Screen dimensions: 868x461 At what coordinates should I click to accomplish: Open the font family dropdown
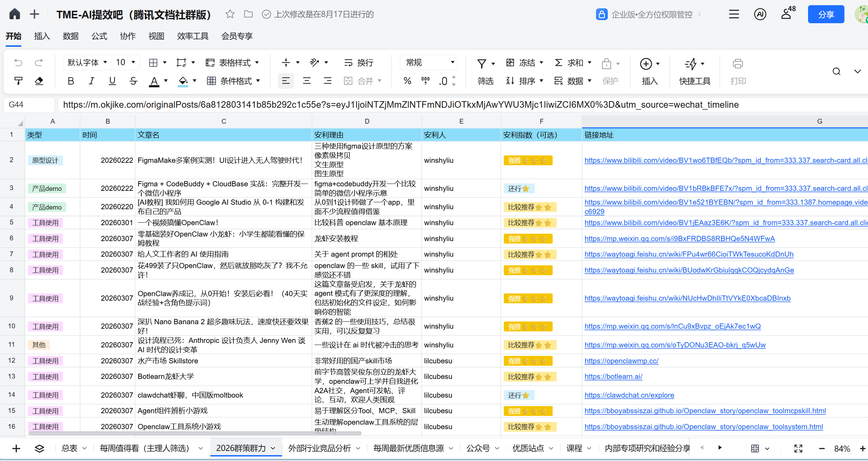[x=87, y=63]
